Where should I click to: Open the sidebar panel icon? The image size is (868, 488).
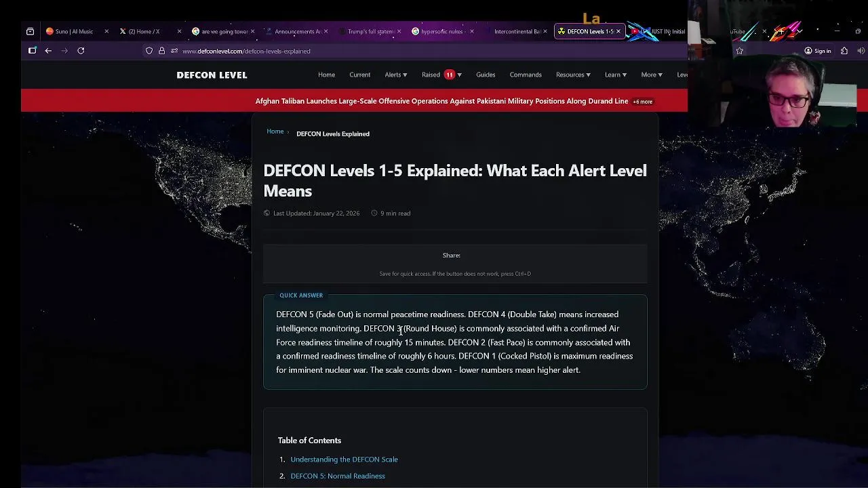(x=32, y=51)
